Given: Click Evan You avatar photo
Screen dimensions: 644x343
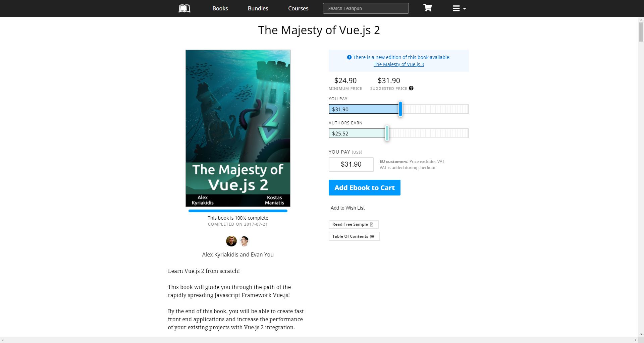Looking at the screenshot, I should (x=244, y=241).
